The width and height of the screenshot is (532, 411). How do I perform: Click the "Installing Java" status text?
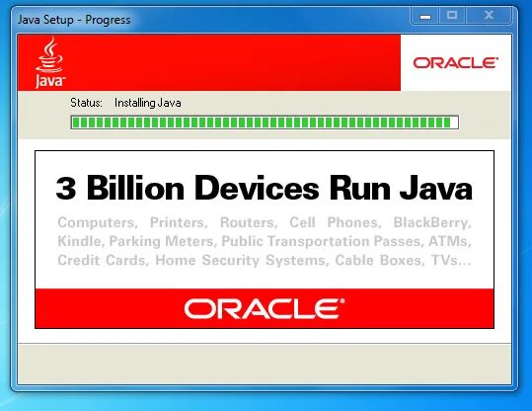pos(148,103)
